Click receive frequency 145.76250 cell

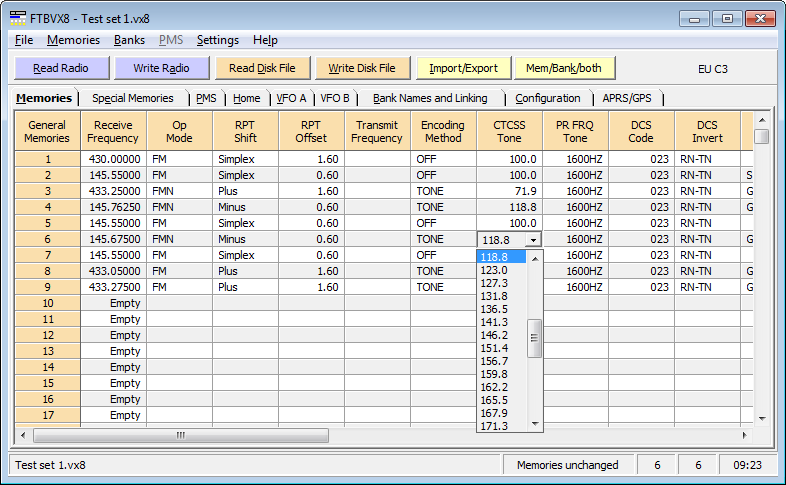(x=114, y=207)
